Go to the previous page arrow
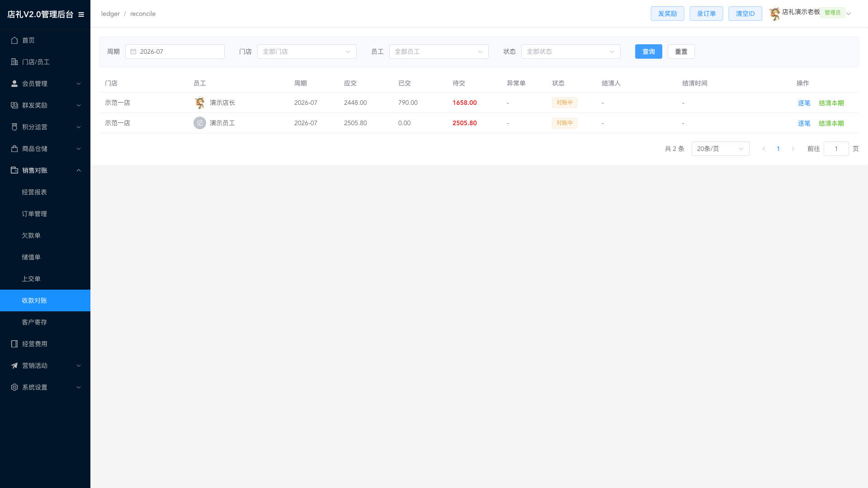This screenshot has width=868, height=488. (x=764, y=149)
